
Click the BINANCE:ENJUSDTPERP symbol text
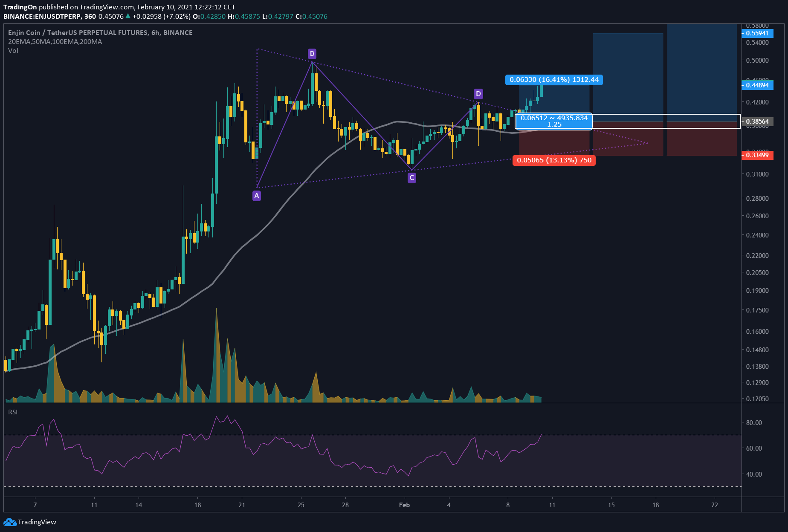point(43,17)
